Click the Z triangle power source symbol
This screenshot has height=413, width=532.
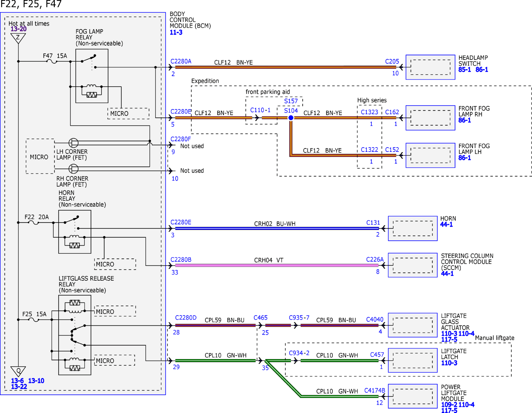click(18, 38)
